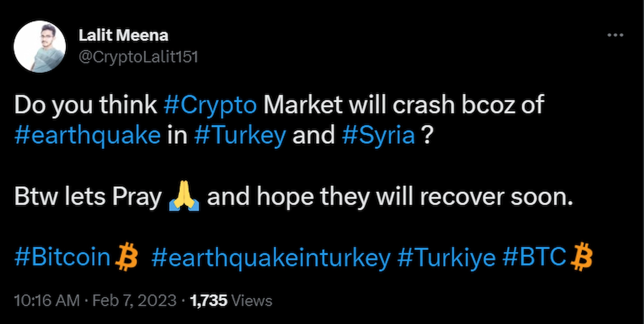
Task: Click the tweet timestamp Feb 7, 2023
Action: tap(134, 300)
